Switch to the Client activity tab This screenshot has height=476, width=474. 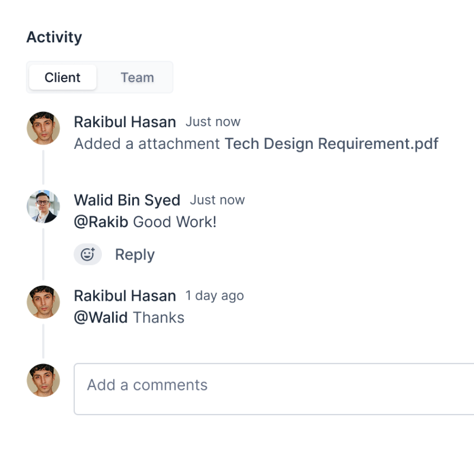63,77
